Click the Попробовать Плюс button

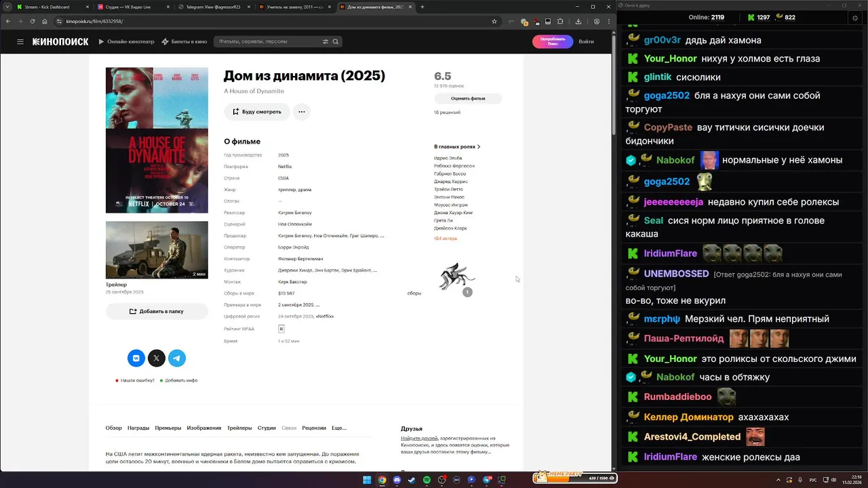click(x=553, y=41)
